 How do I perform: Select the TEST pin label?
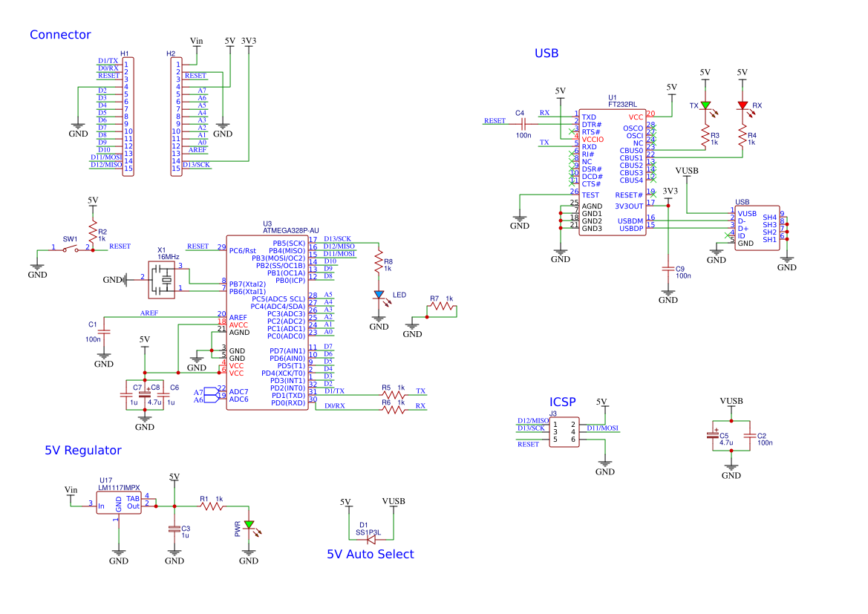(x=590, y=195)
